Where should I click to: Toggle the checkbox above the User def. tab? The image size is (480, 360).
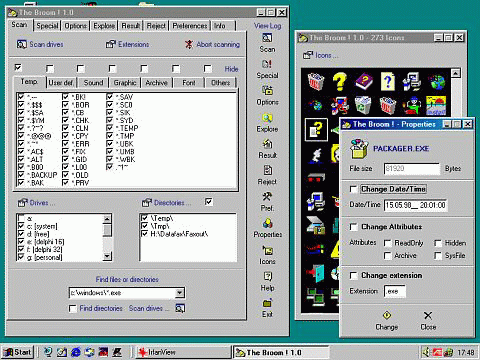50,69
